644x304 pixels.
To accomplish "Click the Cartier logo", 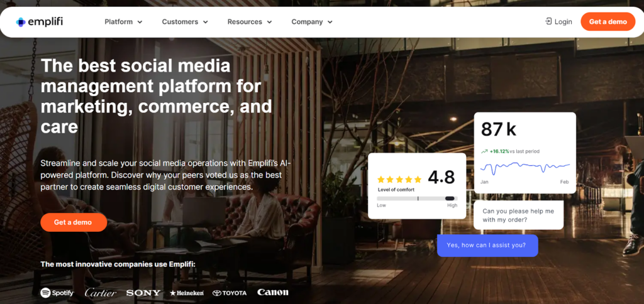I will [x=101, y=293].
